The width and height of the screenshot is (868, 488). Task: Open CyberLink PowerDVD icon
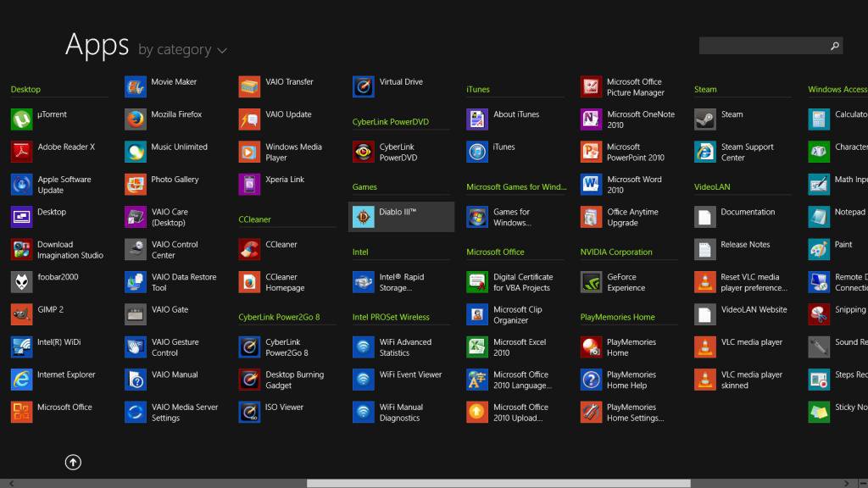[364, 152]
